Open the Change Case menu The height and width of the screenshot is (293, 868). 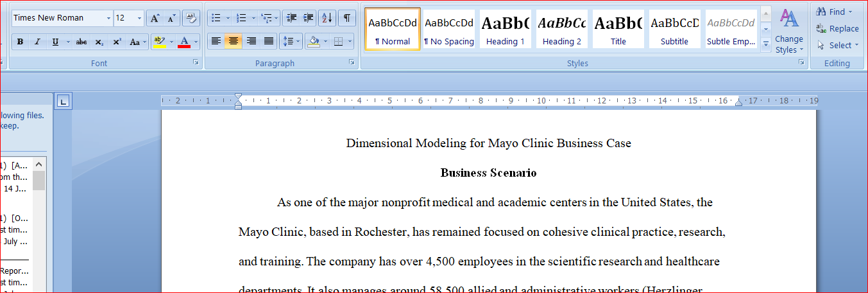click(137, 42)
